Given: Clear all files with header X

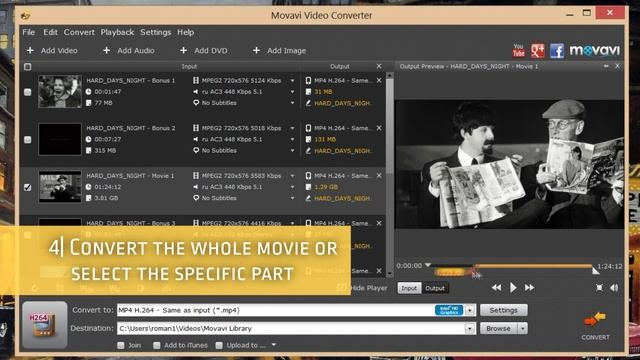Looking at the screenshot, I should click(x=379, y=66).
